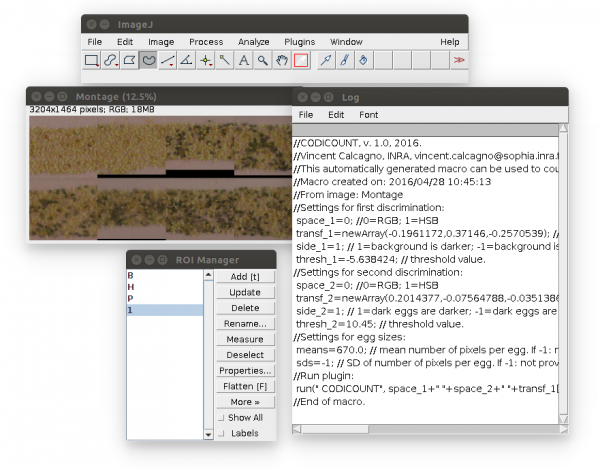Screen dimensions: 600x469
Task: Click the Delete button in ROI Manager
Action: [x=245, y=308]
